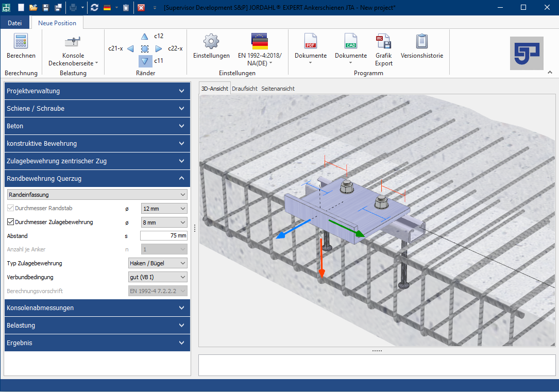Open the CAD Dokumente export
This screenshot has height=392, width=559.
coord(351,49)
